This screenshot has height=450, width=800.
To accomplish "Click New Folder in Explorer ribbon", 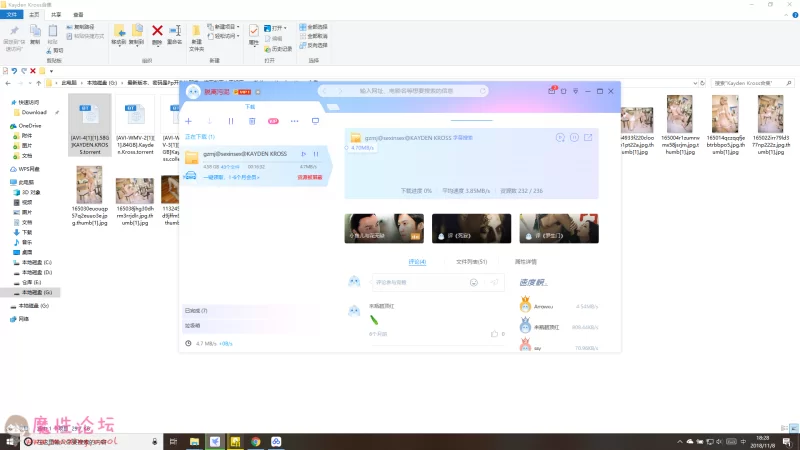I will tap(196, 38).
